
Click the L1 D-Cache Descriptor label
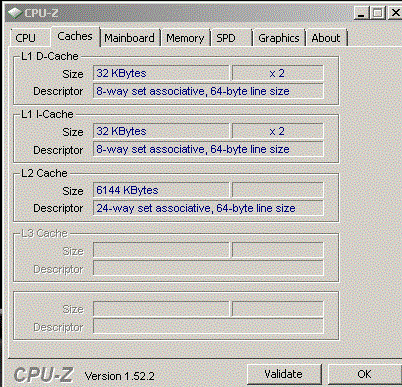click(x=58, y=91)
